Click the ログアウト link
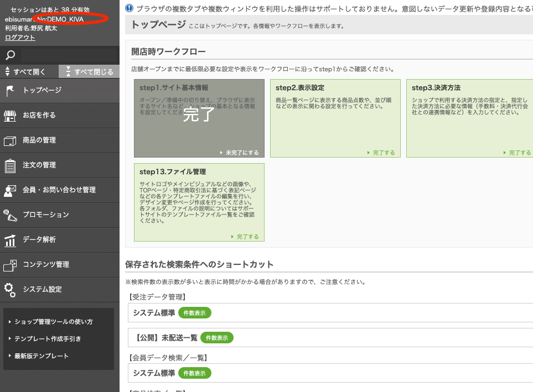 20,38
